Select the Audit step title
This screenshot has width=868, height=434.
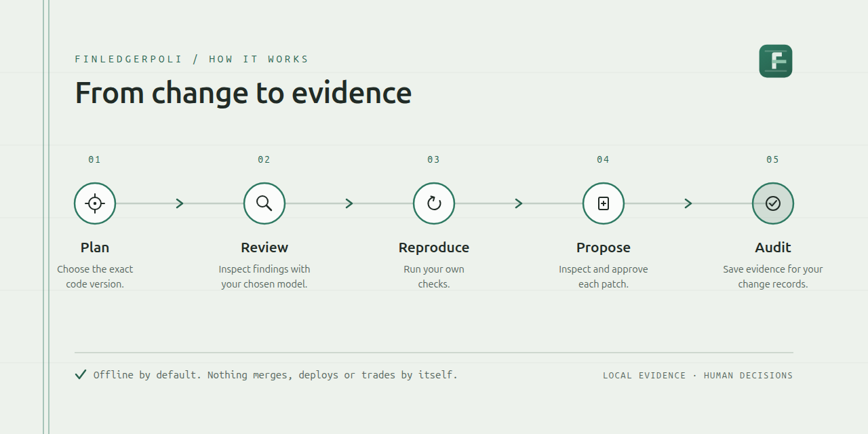point(773,248)
